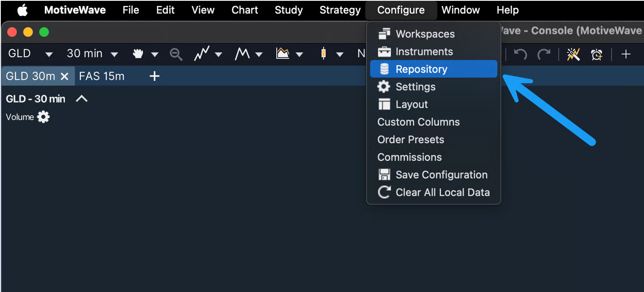Open the Strategy menu
The height and width of the screenshot is (292, 644).
[340, 10]
